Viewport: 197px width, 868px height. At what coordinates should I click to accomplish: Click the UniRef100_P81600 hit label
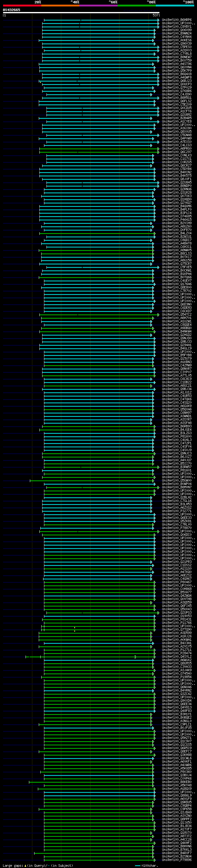click(x=177, y=436)
